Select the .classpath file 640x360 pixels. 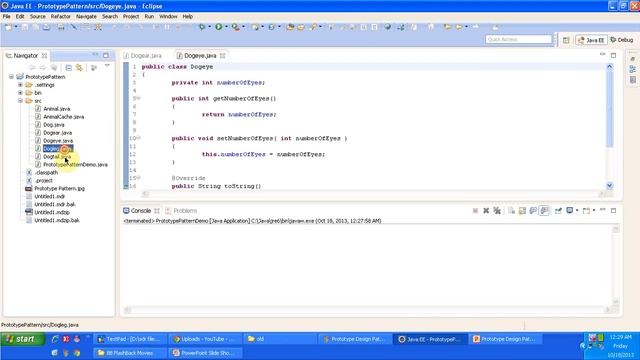point(46,173)
